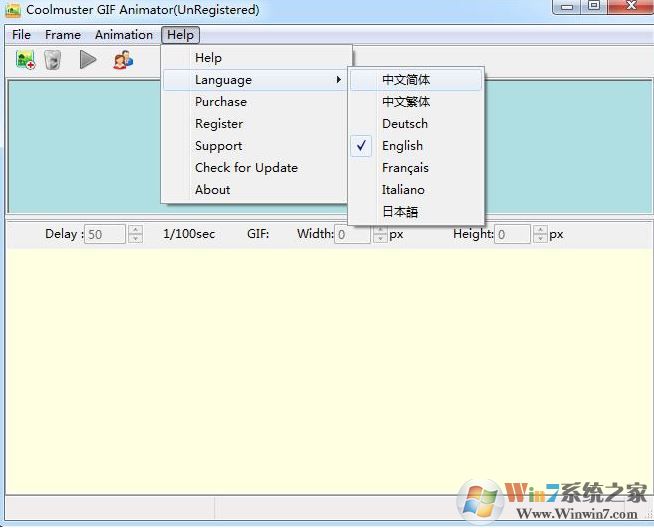
Task: Select Check for Update
Action: [255, 168]
